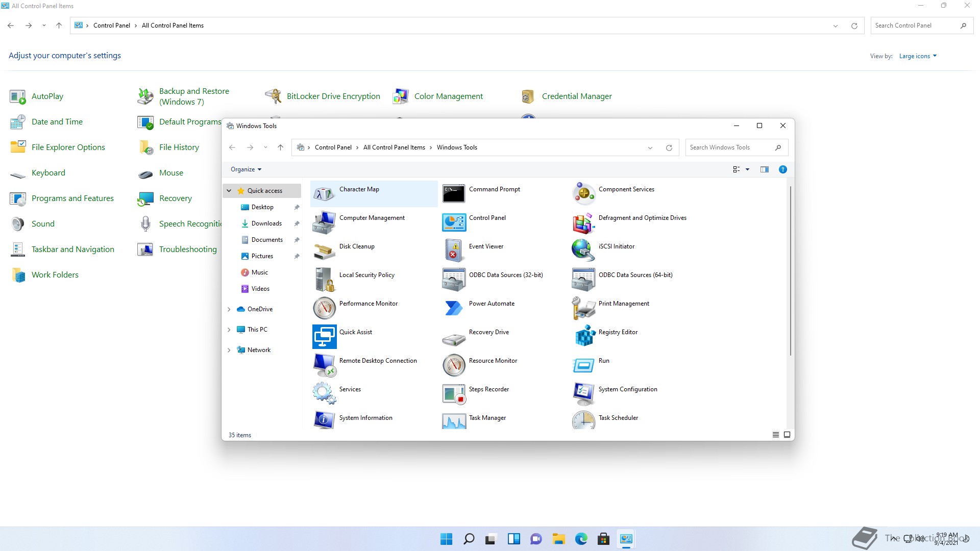
Task: Open the change view dropdown arrow
Action: click(x=747, y=169)
